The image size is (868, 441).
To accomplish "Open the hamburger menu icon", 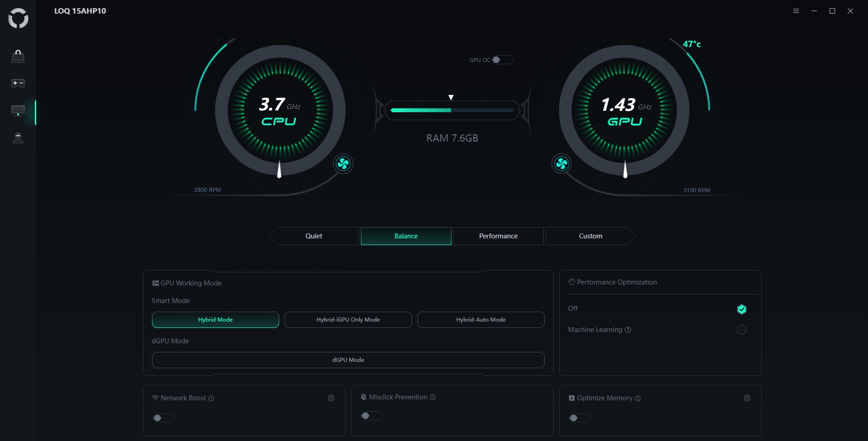I will (796, 11).
